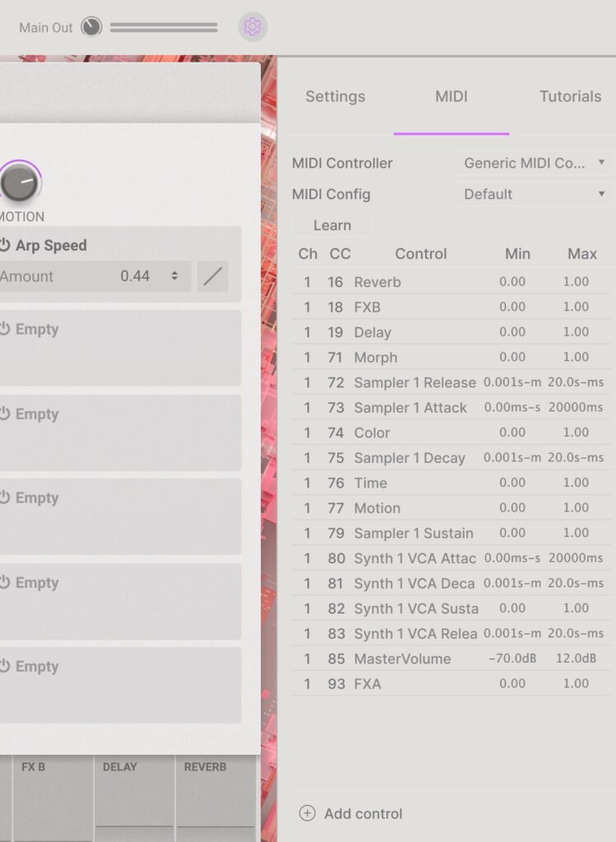Click the Motion macro knob

19,183
